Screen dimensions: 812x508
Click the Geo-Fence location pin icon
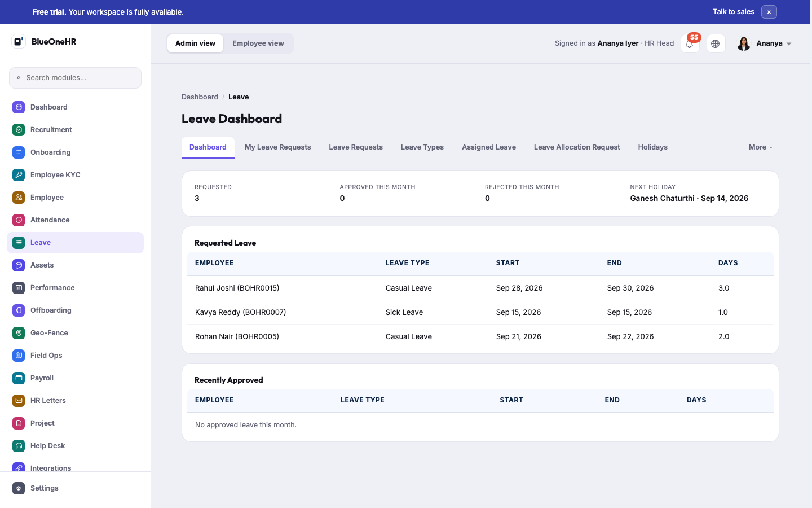click(x=19, y=333)
